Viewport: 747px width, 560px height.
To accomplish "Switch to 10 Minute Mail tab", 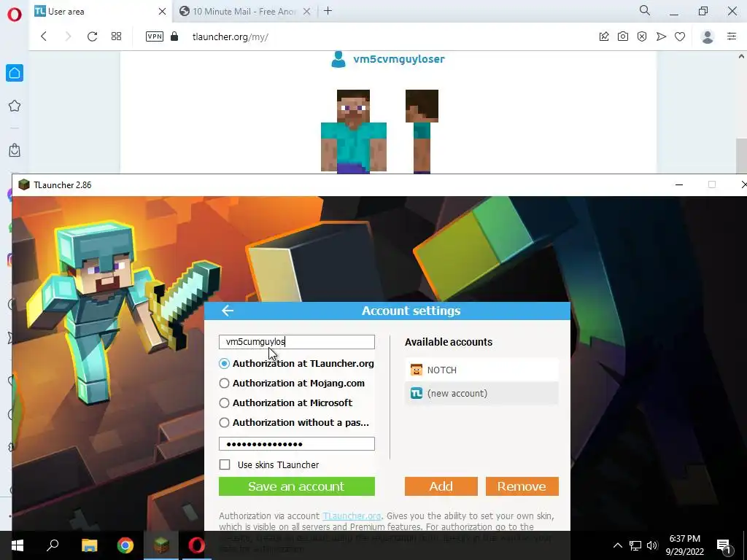I will pyautogui.click(x=244, y=12).
